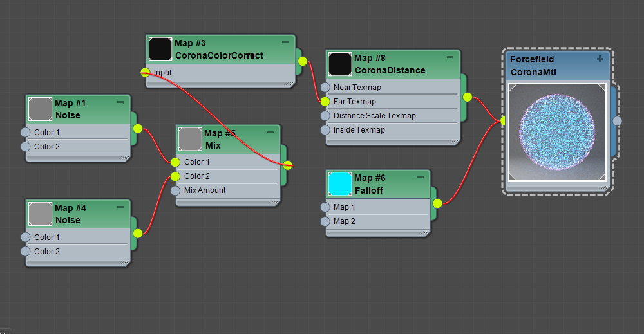The image size is (644, 334).
Task: Click Color 2 socket on Map #4 Noise
Action: [x=26, y=251]
